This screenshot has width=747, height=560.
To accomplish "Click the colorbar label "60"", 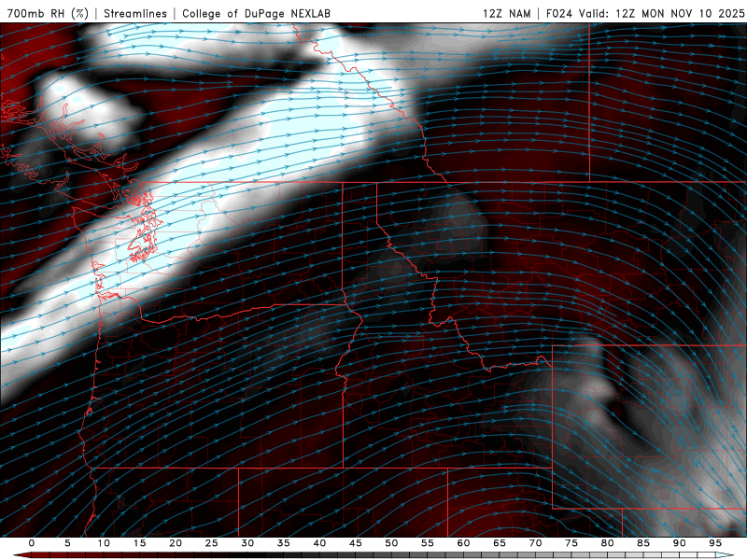I will [x=463, y=543].
